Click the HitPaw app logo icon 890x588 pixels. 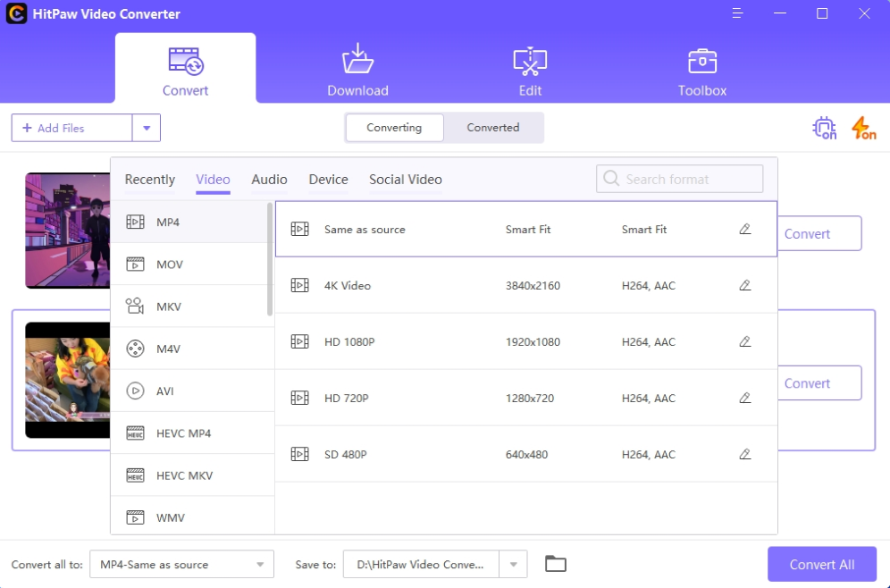(x=16, y=13)
